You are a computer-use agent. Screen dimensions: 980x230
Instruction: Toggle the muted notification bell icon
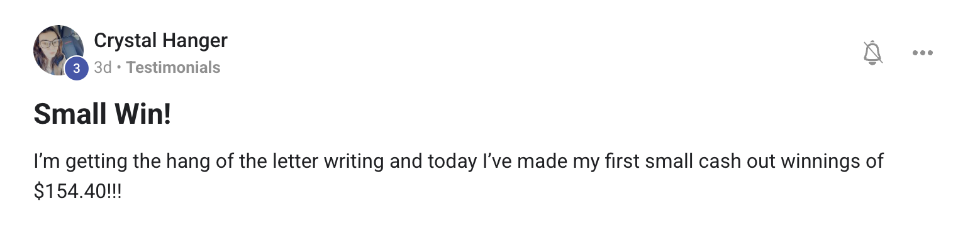[x=872, y=53]
